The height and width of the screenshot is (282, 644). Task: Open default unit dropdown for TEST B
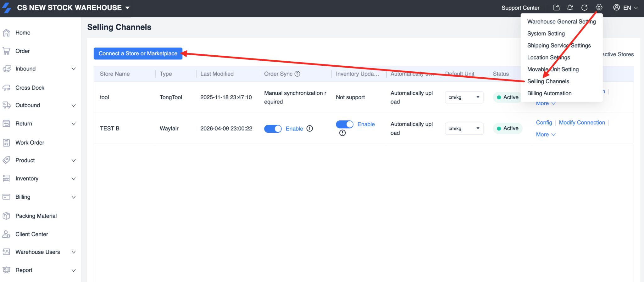[464, 129]
